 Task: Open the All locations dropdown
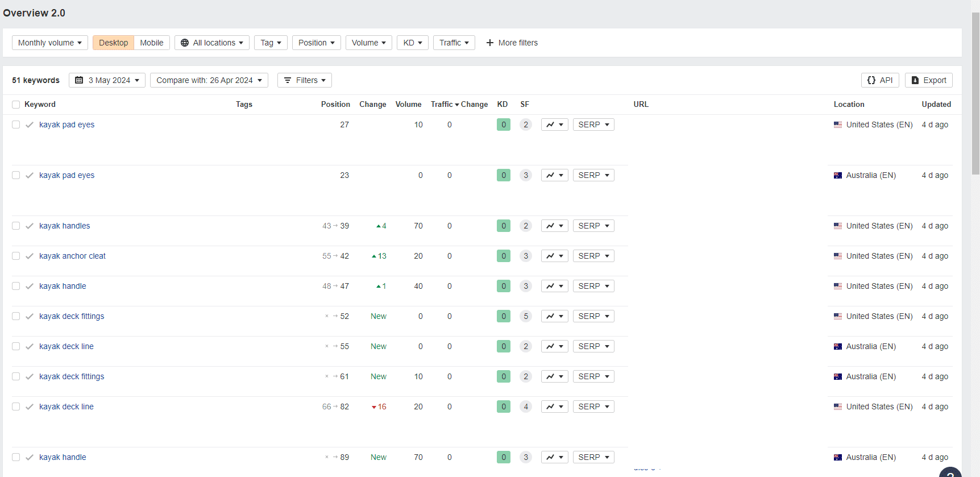point(212,43)
